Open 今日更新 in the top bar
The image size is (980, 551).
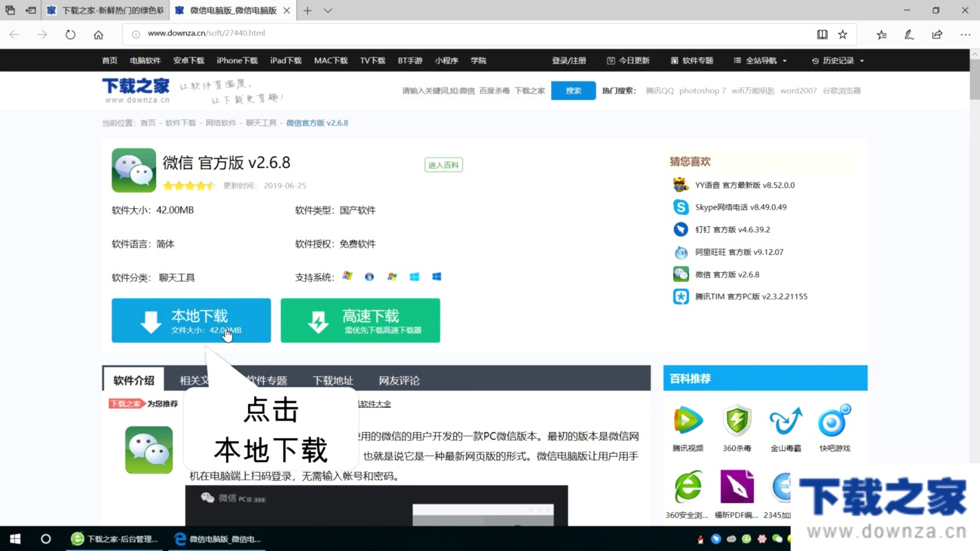pos(628,61)
